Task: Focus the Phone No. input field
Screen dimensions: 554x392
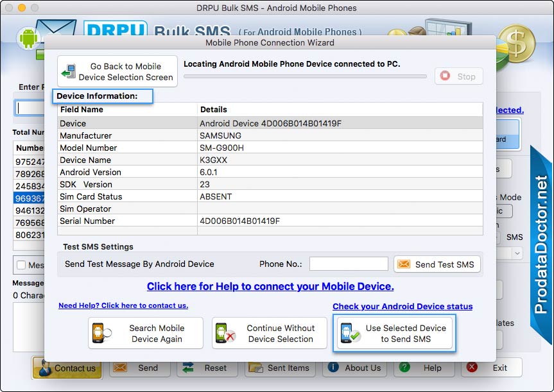Action: pos(349,264)
